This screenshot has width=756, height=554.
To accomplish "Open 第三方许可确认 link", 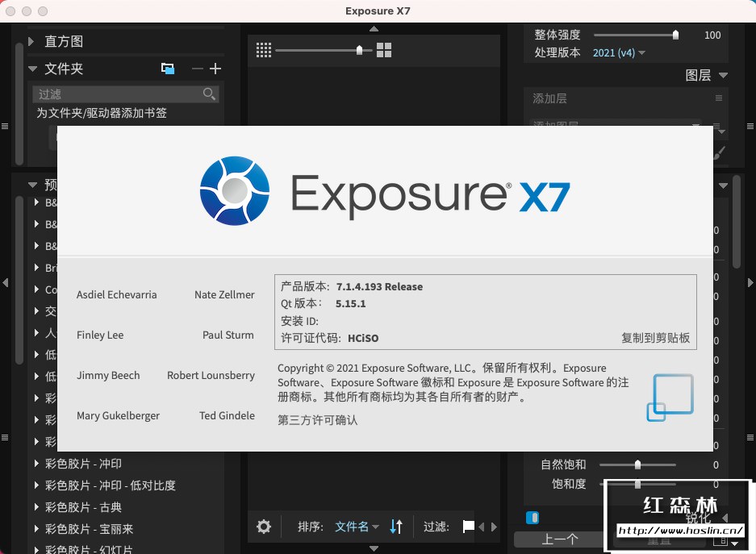I will pos(317,420).
